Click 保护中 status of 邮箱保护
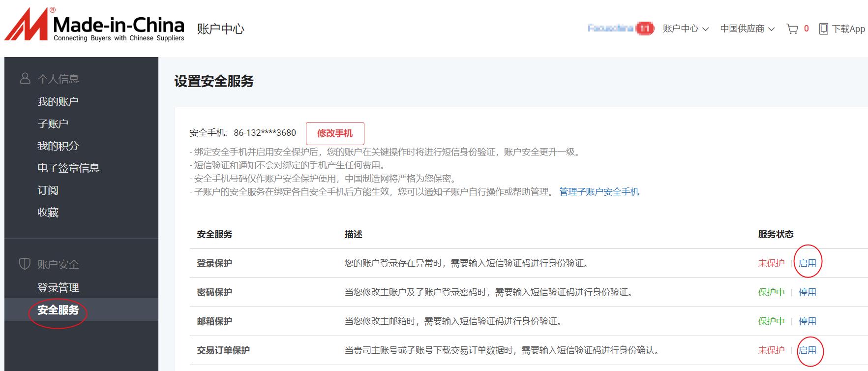 point(771,321)
